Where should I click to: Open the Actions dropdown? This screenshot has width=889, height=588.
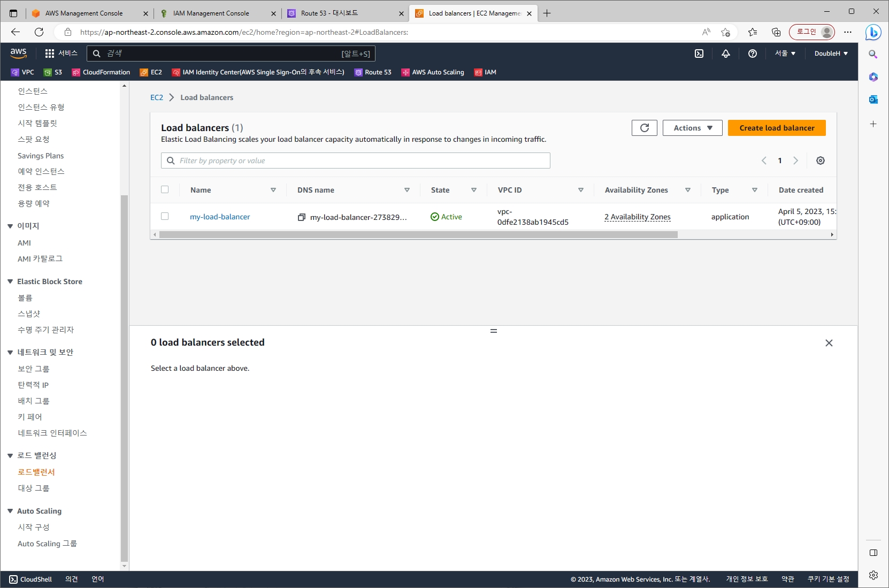pos(693,128)
